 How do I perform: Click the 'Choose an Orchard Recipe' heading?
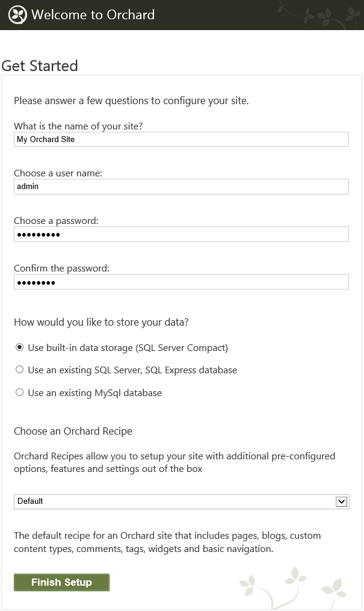pos(73,431)
